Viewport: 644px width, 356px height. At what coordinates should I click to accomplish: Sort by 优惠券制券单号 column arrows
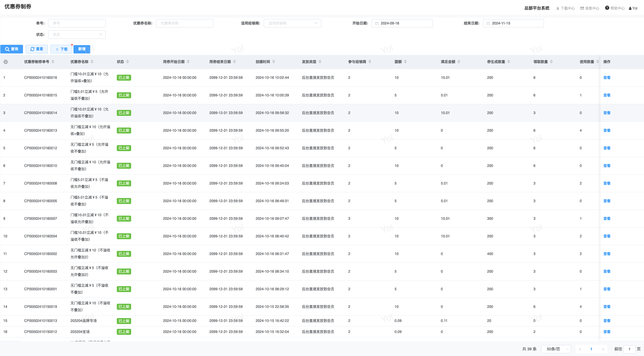(53, 62)
